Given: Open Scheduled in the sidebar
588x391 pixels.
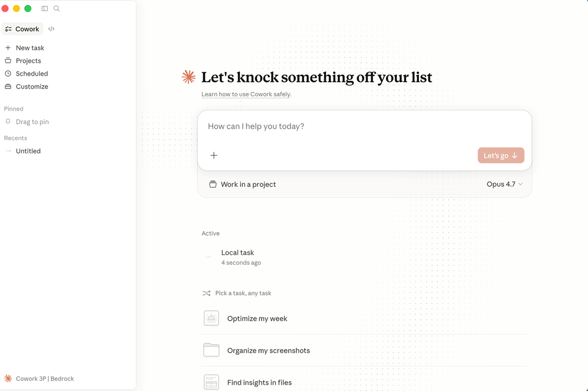Looking at the screenshot, I should [x=32, y=74].
